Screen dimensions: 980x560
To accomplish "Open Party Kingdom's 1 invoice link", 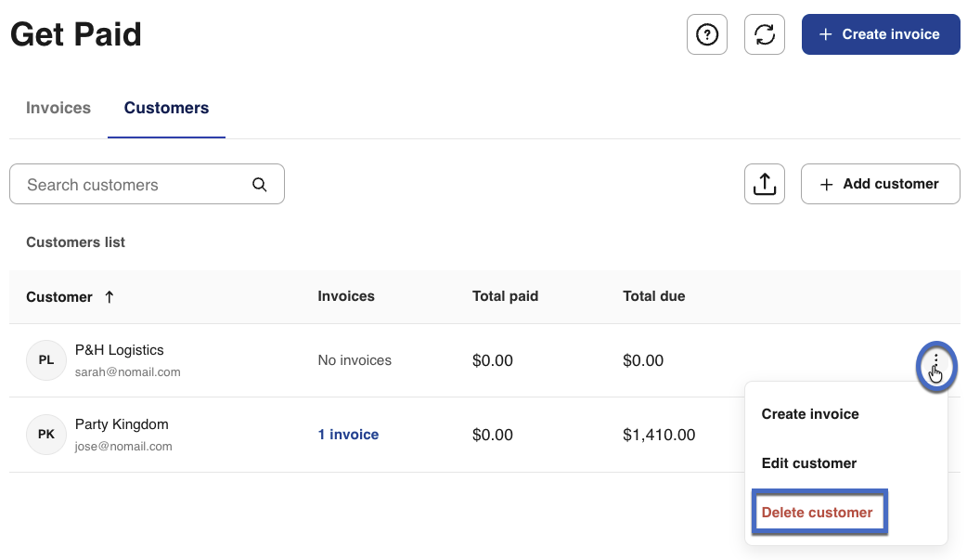I will pyautogui.click(x=348, y=435).
